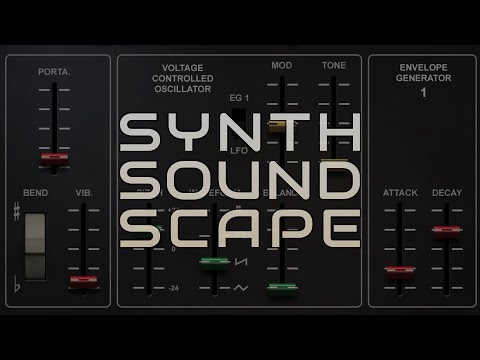Select the sawtooth waveform icon
The width and height of the screenshot is (480, 360).
[x=241, y=262]
